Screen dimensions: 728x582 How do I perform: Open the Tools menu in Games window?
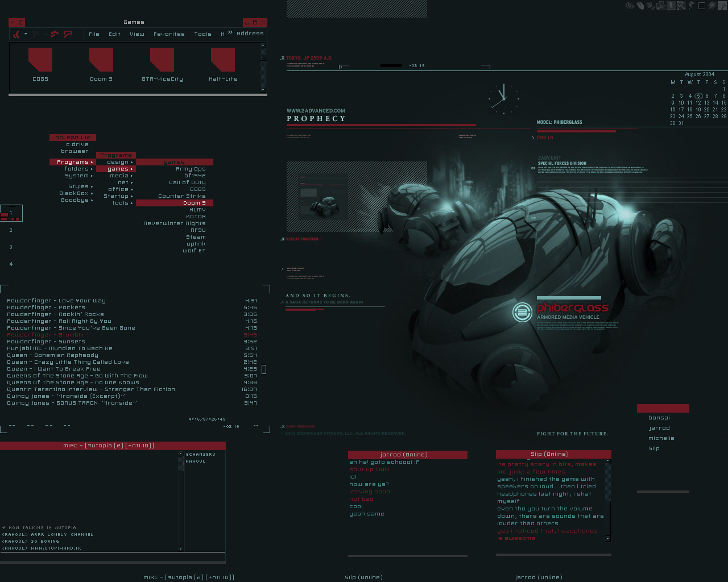pos(202,34)
